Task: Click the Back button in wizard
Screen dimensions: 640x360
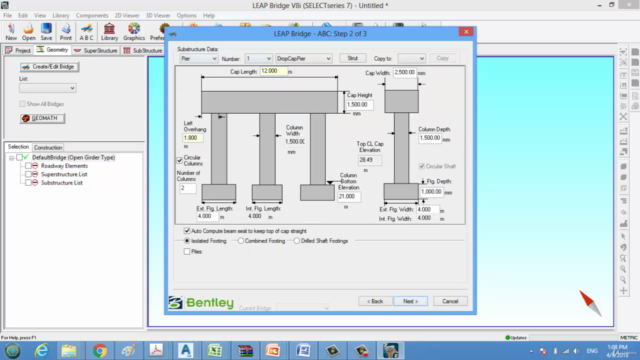Action: [375, 301]
